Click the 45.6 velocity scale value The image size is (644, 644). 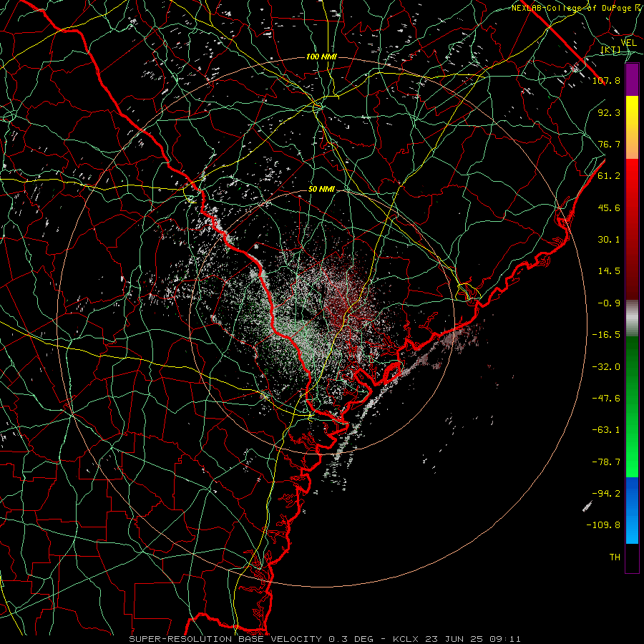tap(609, 208)
